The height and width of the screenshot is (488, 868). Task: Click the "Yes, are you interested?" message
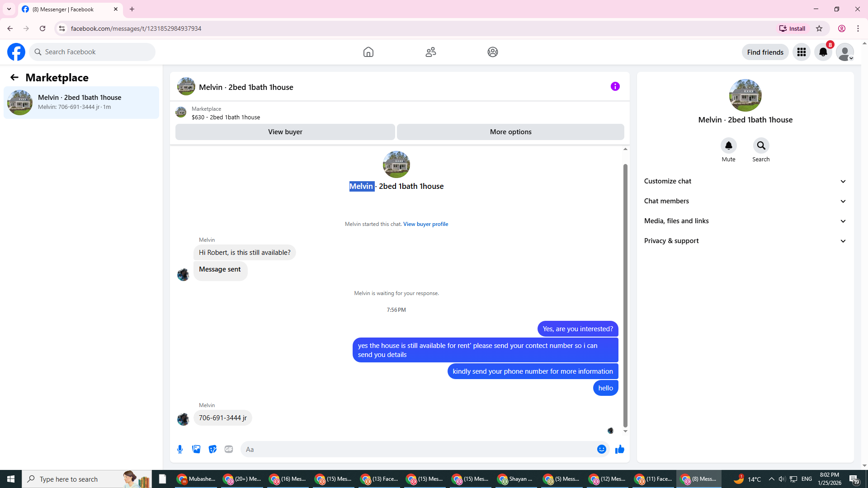tap(578, 329)
